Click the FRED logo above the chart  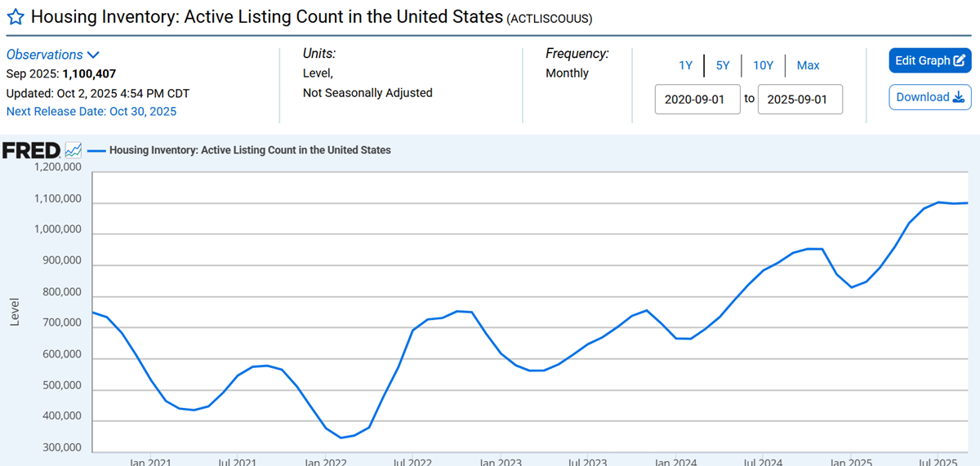(x=32, y=150)
